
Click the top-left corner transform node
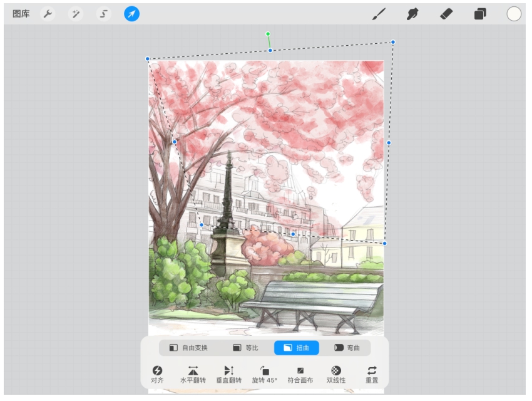[x=148, y=59]
